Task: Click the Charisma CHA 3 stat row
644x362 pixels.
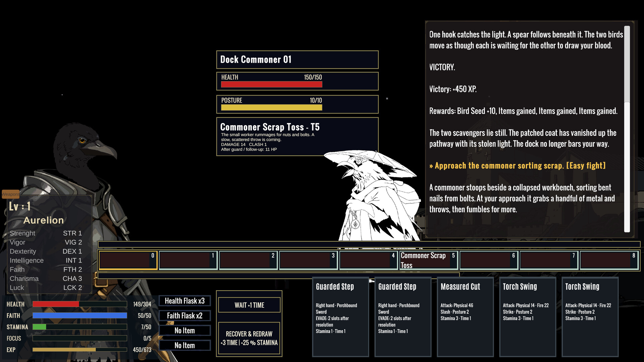Action: pos(46,279)
